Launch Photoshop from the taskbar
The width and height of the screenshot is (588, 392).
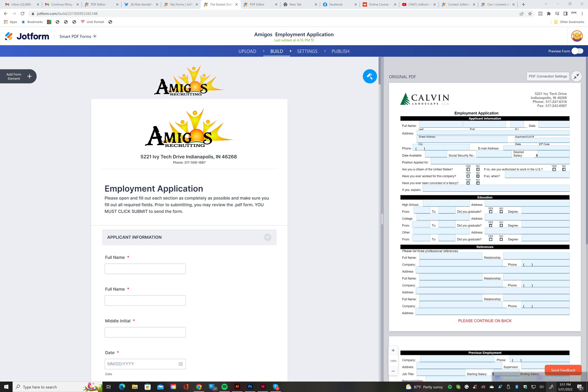[x=250, y=387]
